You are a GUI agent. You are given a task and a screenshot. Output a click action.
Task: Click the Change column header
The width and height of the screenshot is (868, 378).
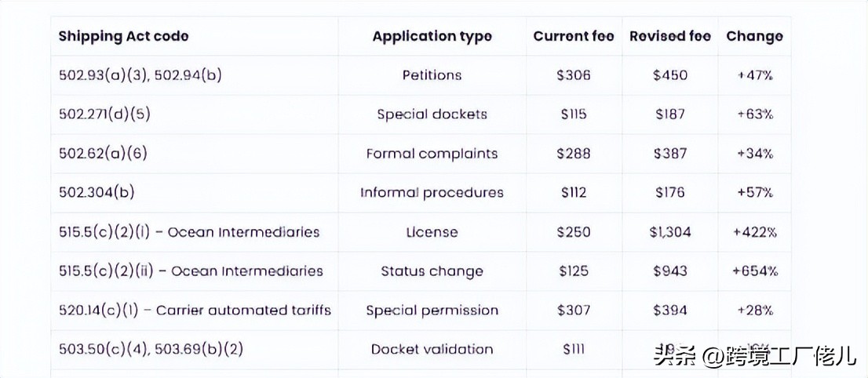[754, 36]
